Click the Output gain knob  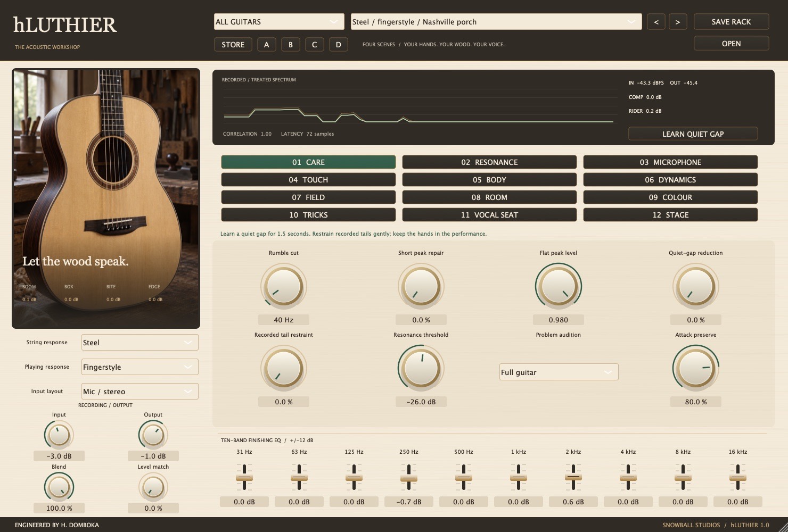[x=153, y=435]
